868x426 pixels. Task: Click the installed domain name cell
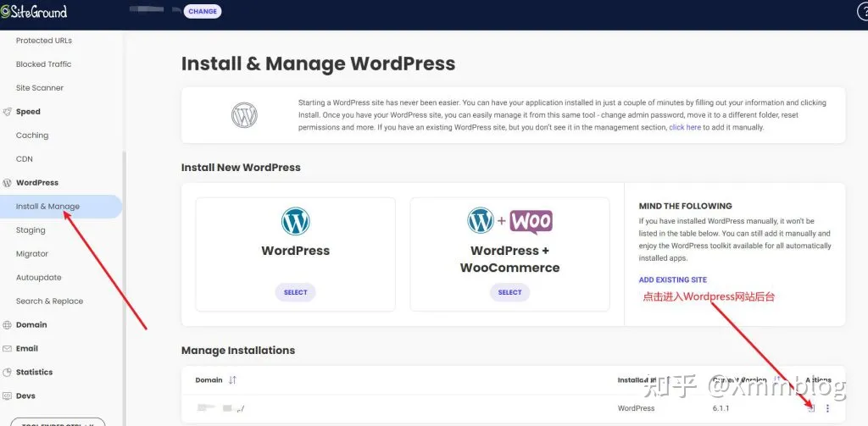pyautogui.click(x=221, y=408)
